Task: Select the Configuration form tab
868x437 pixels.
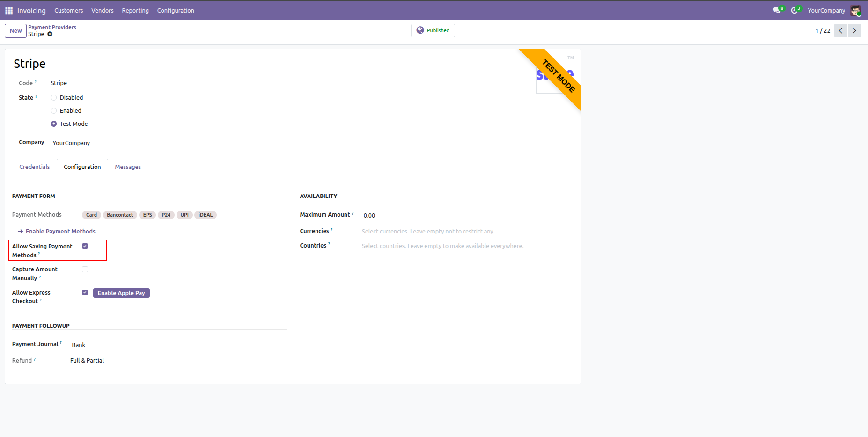Action: point(82,167)
